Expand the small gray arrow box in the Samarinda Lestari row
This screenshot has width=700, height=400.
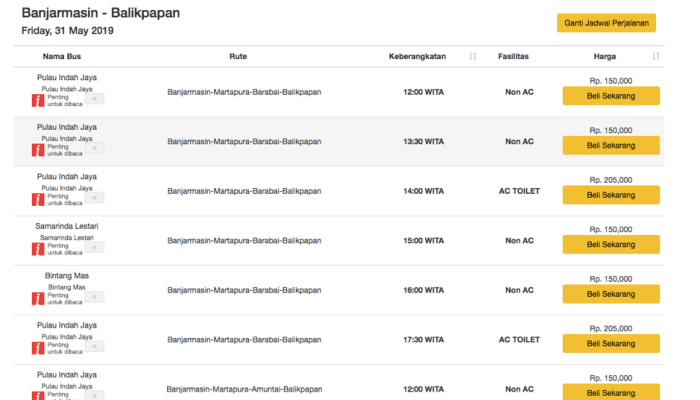coord(95,247)
